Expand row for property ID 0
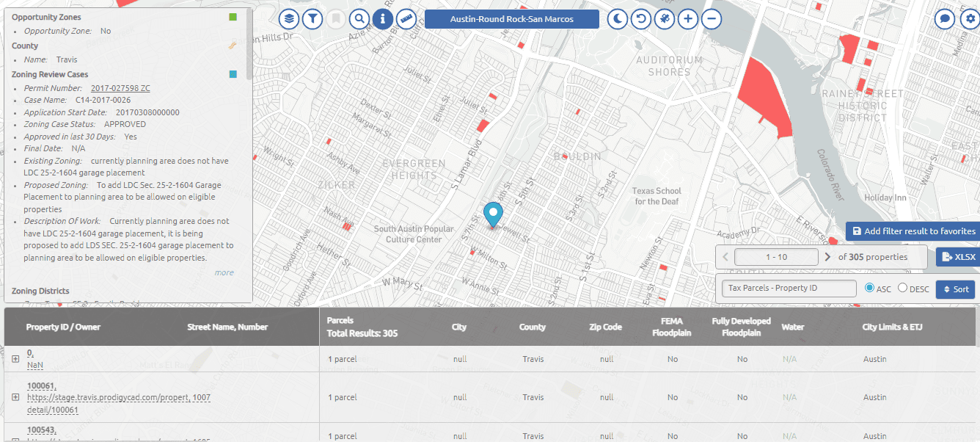The height and width of the screenshot is (442, 980). 15,358
